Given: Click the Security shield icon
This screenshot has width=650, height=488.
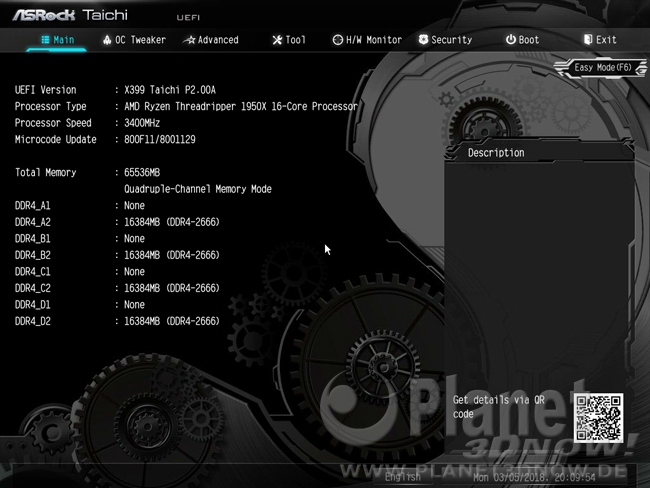Looking at the screenshot, I should 423,39.
